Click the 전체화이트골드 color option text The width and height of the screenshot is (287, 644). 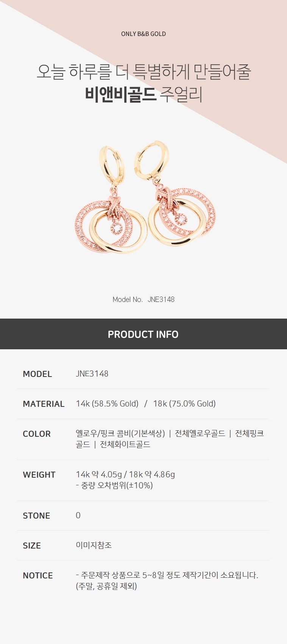tap(125, 444)
